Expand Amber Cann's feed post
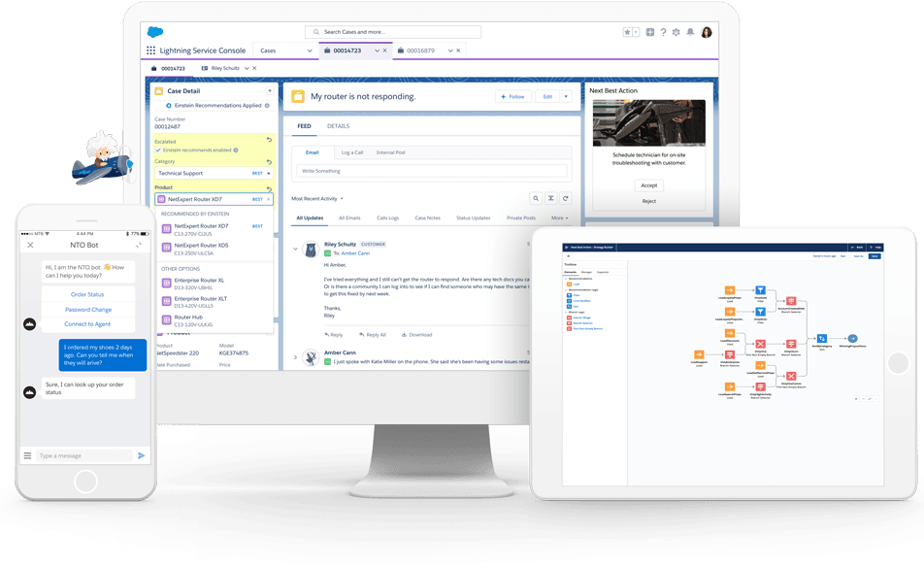This screenshot has width=924, height=569. [296, 356]
